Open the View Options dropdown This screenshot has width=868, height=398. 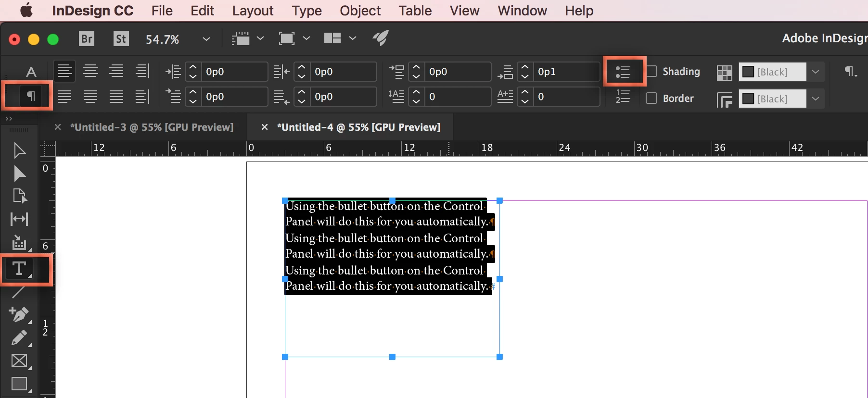pos(260,38)
